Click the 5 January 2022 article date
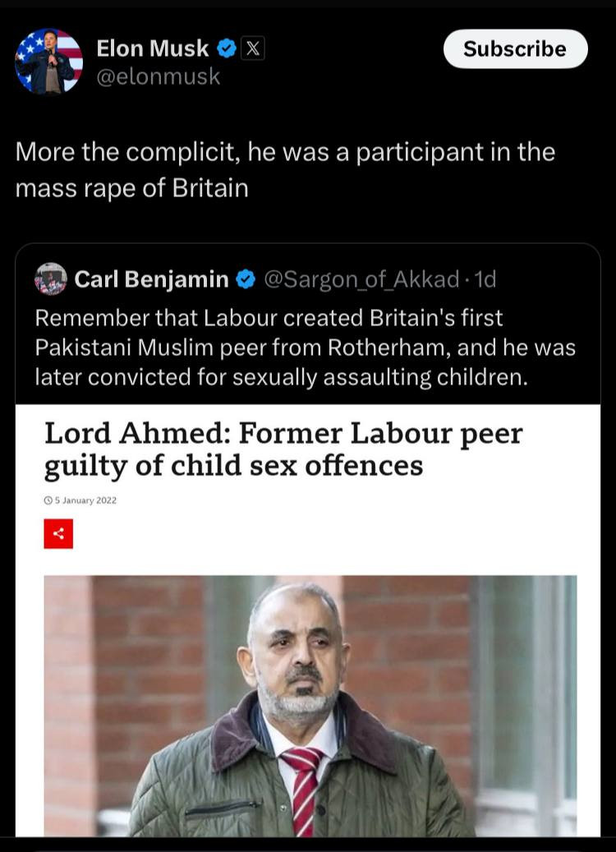616x852 pixels. (x=85, y=500)
